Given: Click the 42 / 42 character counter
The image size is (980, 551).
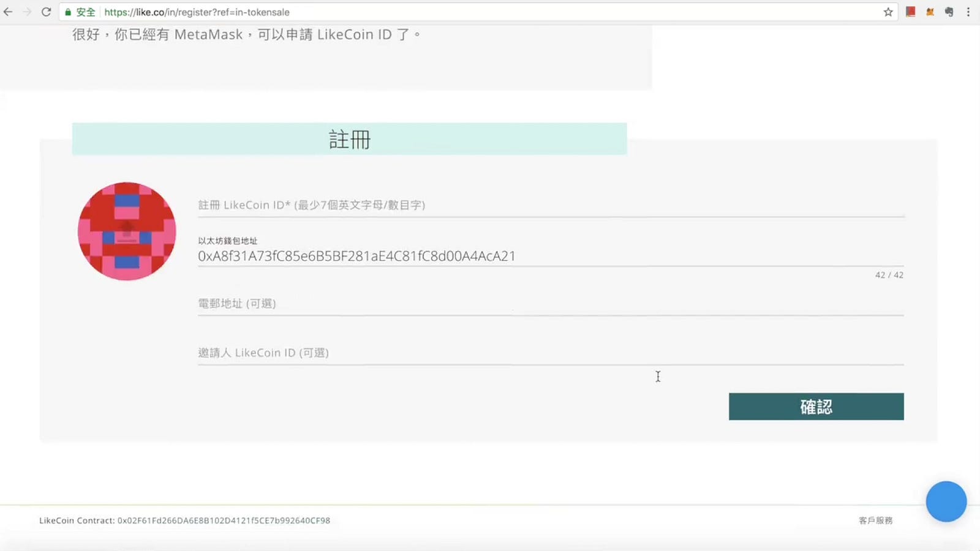Looking at the screenshot, I should (889, 275).
